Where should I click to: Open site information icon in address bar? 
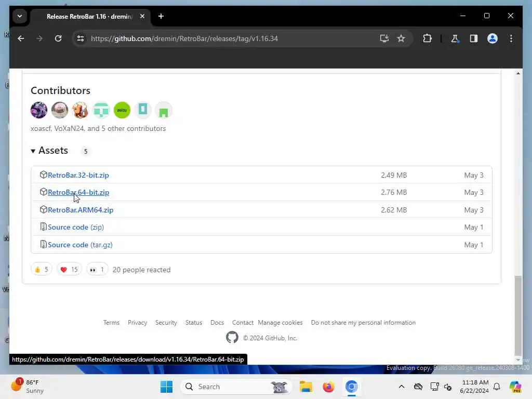(x=81, y=38)
